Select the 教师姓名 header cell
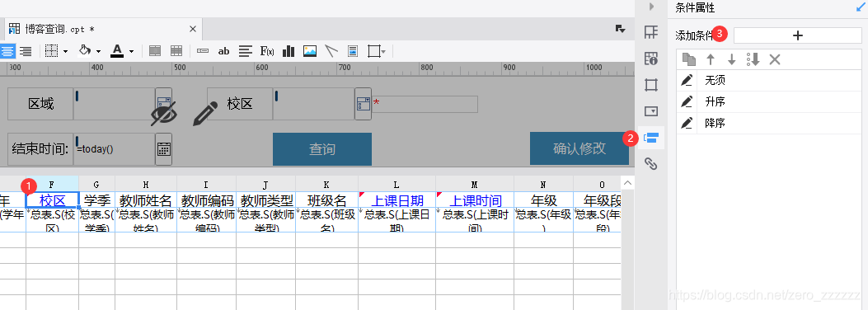Screen dimensions: 868x310 pyautogui.click(x=146, y=200)
